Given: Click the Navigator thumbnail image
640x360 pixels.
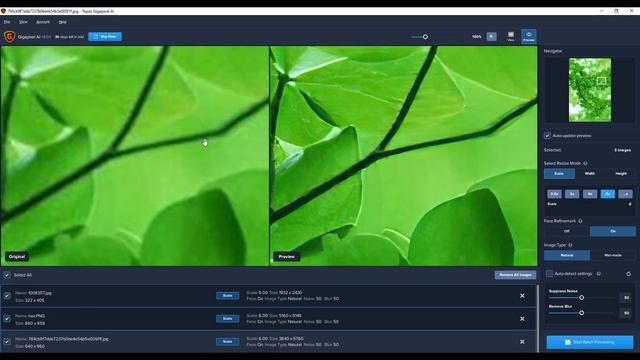Looking at the screenshot, I should (x=590, y=90).
